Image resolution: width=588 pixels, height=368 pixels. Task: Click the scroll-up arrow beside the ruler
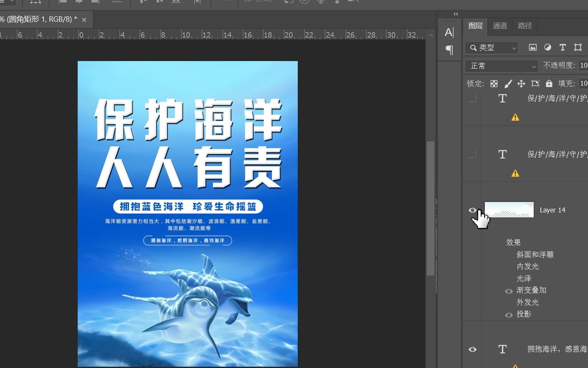pyautogui.click(x=431, y=36)
